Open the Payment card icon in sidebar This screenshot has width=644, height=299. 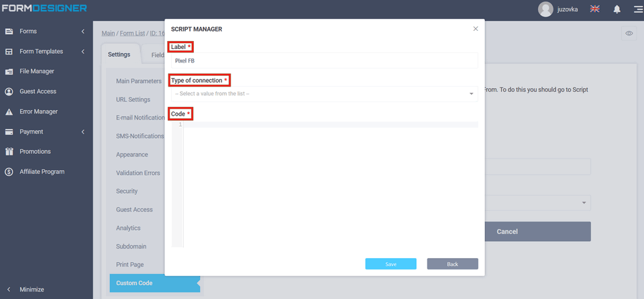click(x=9, y=132)
